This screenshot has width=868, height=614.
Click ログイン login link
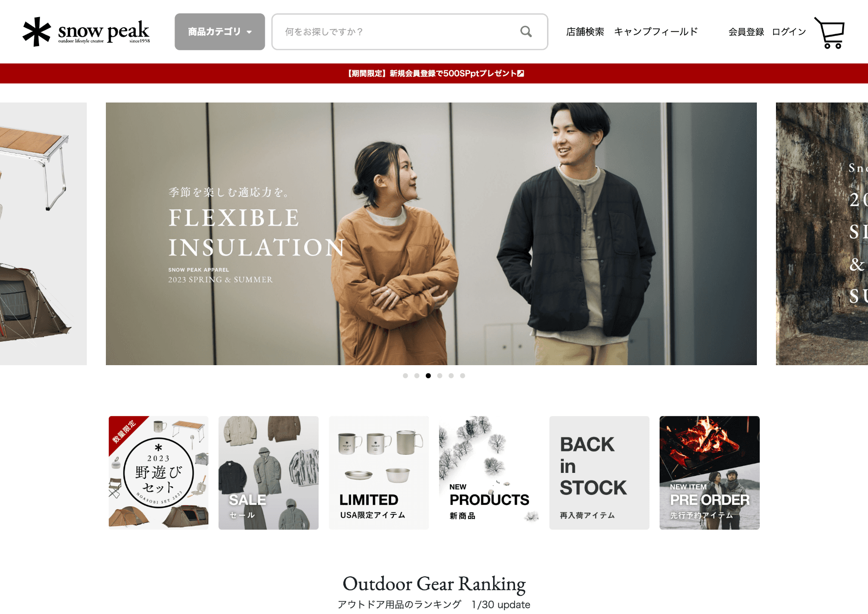[789, 31]
